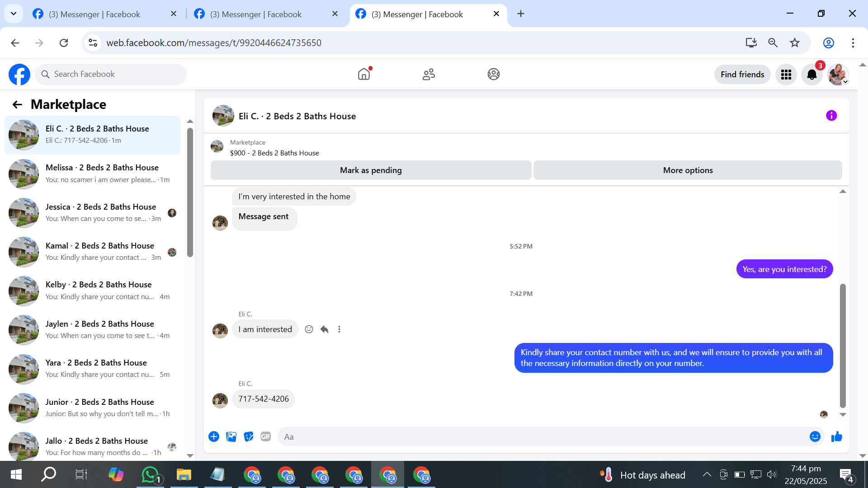The width and height of the screenshot is (868, 488).
Task: Open the Home feed icon
Action: pyautogui.click(x=364, y=74)
